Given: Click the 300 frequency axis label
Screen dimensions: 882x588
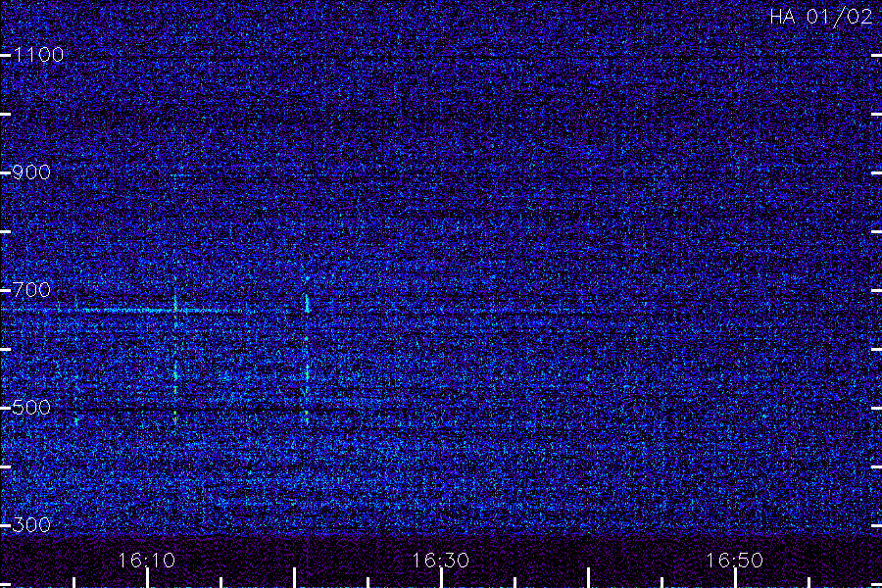Looking at the screenshot, I should 31,525.
